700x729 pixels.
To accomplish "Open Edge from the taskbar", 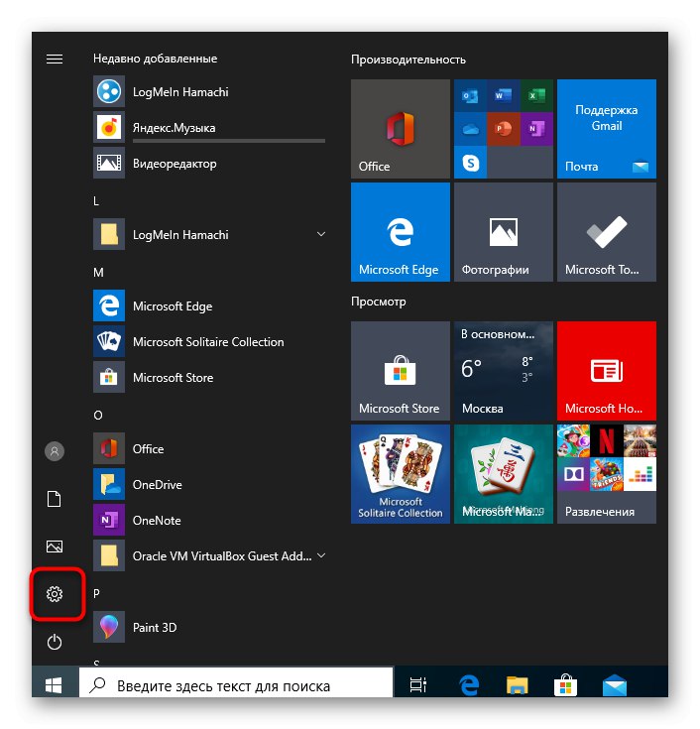I will [x=469, y=685].
